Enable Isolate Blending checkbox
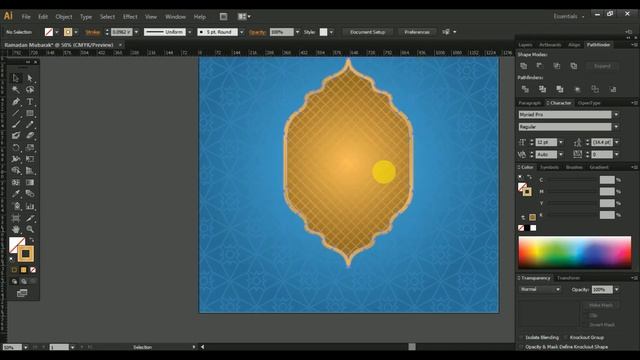This screenshot has width=640, height=360. pyautogui.click(x=521, y=338)
